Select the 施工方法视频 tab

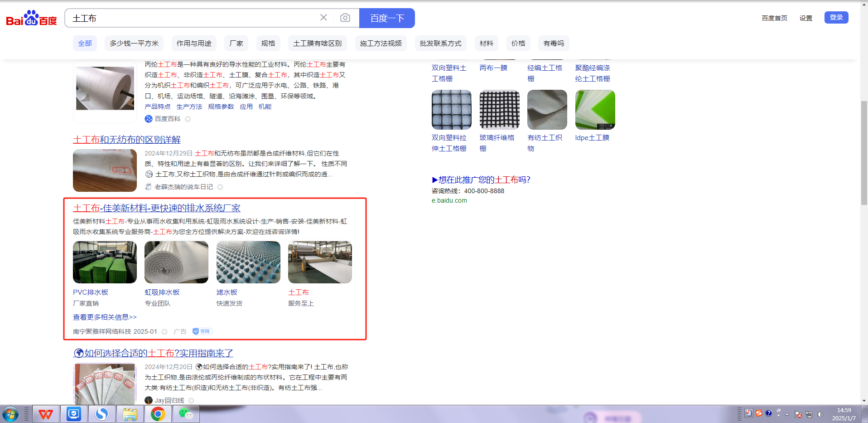[381, 44]
